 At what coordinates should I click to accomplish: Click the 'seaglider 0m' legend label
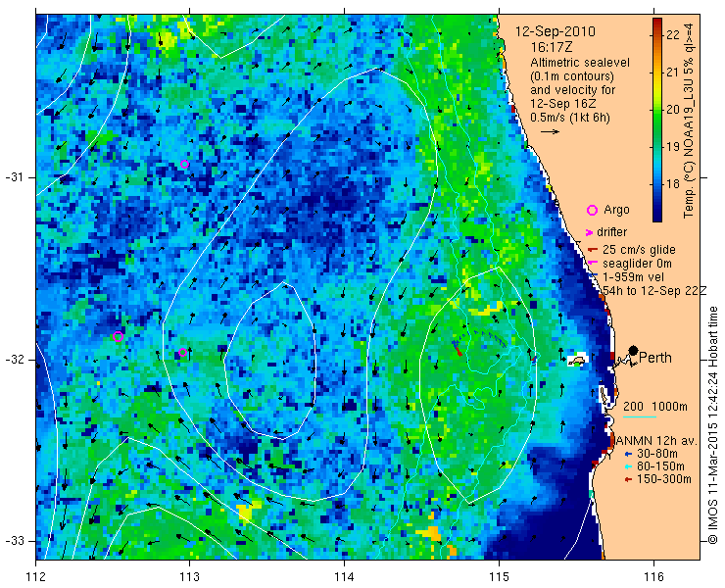637,264
